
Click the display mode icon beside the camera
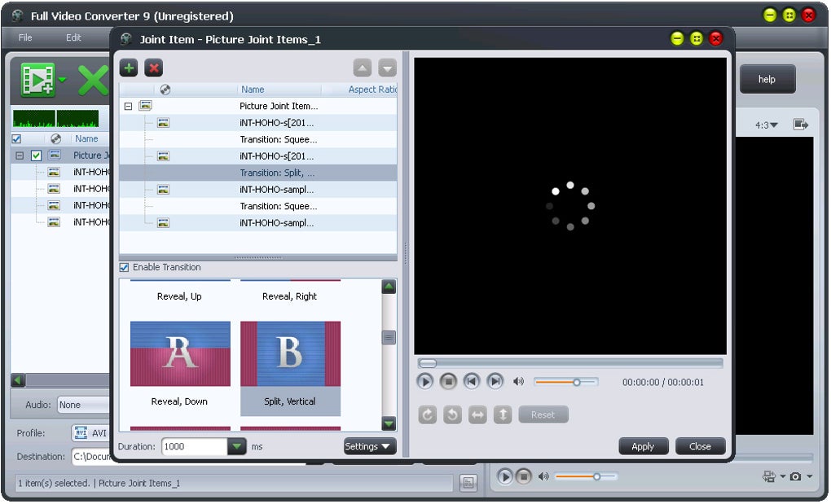tap(768, 476)
